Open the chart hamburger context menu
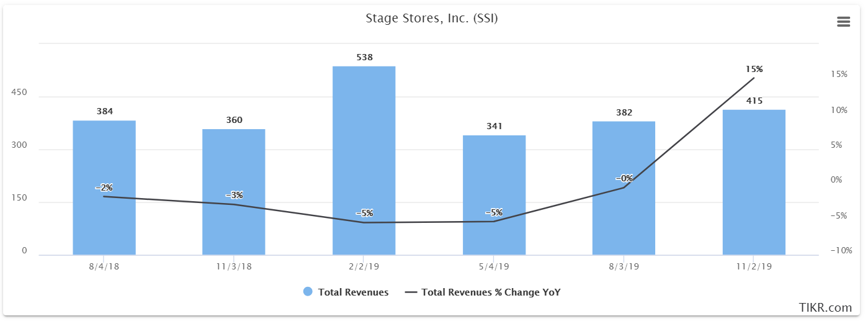 point(843,22)
